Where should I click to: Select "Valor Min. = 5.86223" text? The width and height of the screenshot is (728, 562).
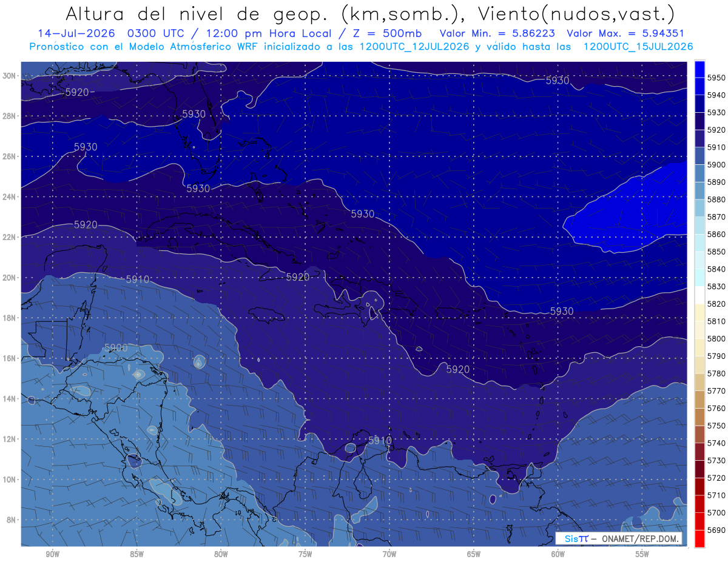click(497, 33)
